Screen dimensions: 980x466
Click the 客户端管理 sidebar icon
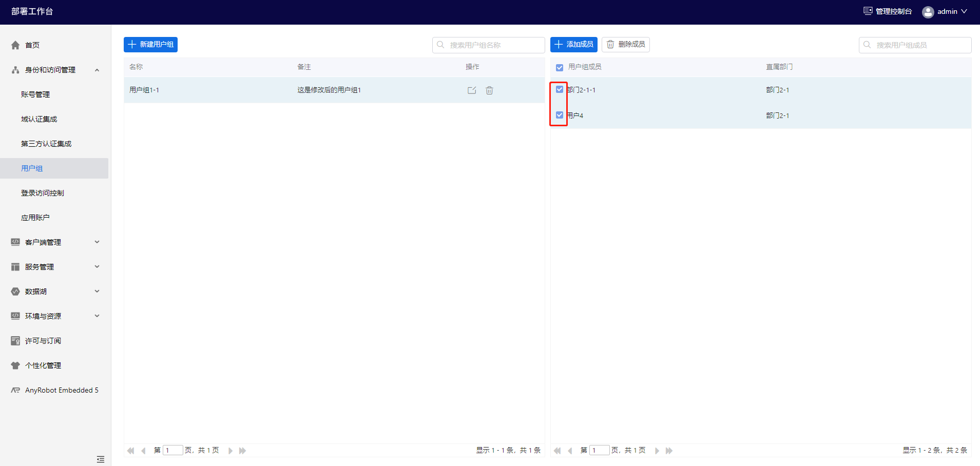(15, 242)
